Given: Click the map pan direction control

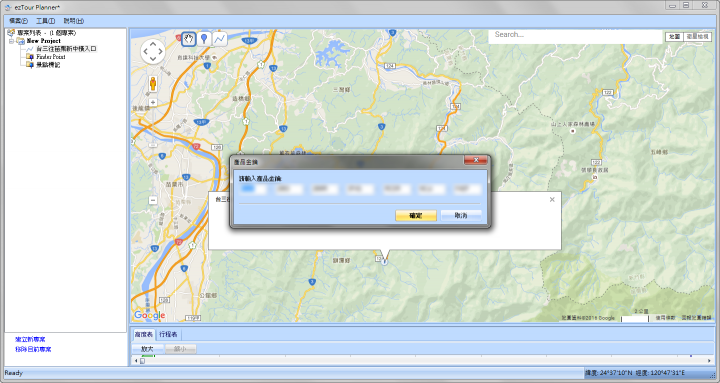Looking at the screenshot, I should point(152,51).
